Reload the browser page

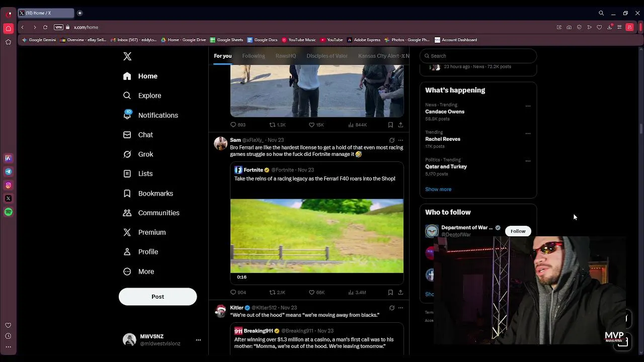(45, 27)
